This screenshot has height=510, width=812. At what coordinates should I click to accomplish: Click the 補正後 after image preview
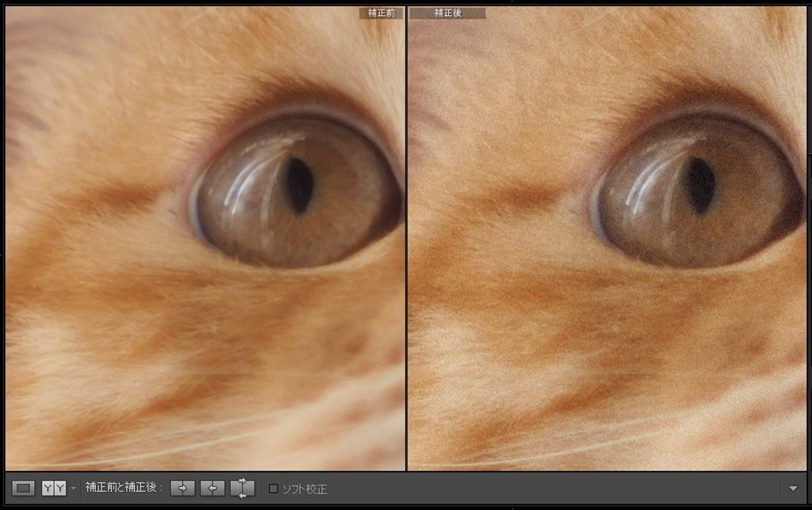607,238
